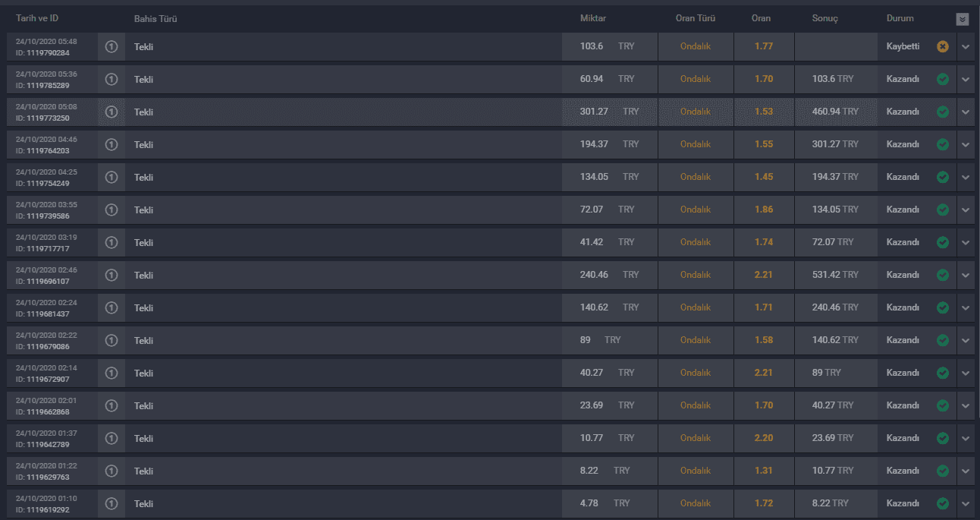The image size is (980, 520).
Task: Select the Tekli row with ID 1119754249
Action: 491,177
